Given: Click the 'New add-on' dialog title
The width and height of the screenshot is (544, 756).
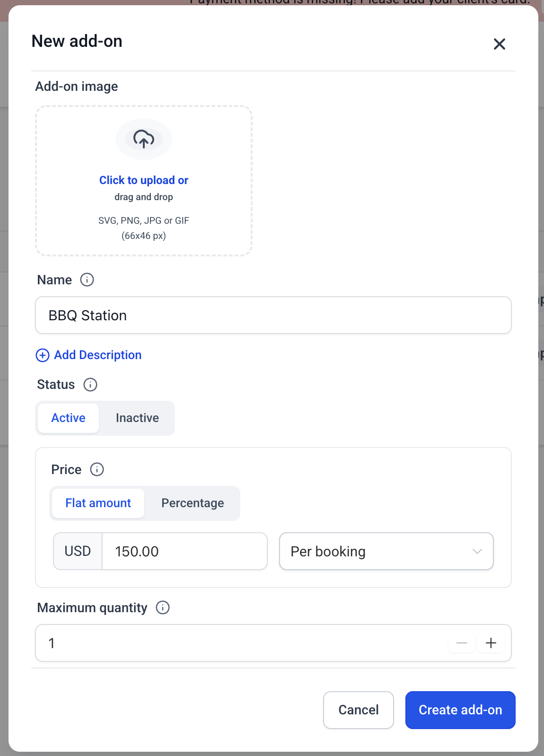Looking at the screenshot, I should [77, 41].
